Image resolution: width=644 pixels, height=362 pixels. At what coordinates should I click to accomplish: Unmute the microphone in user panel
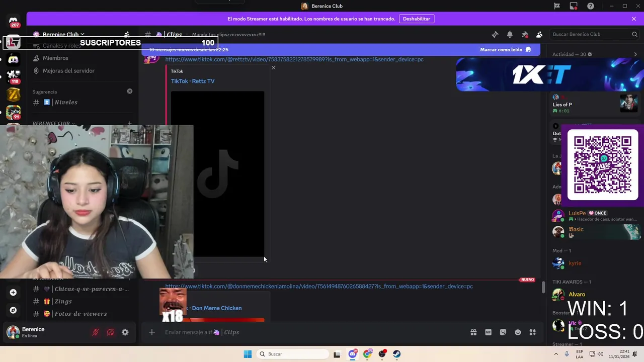tap(96, 332)
